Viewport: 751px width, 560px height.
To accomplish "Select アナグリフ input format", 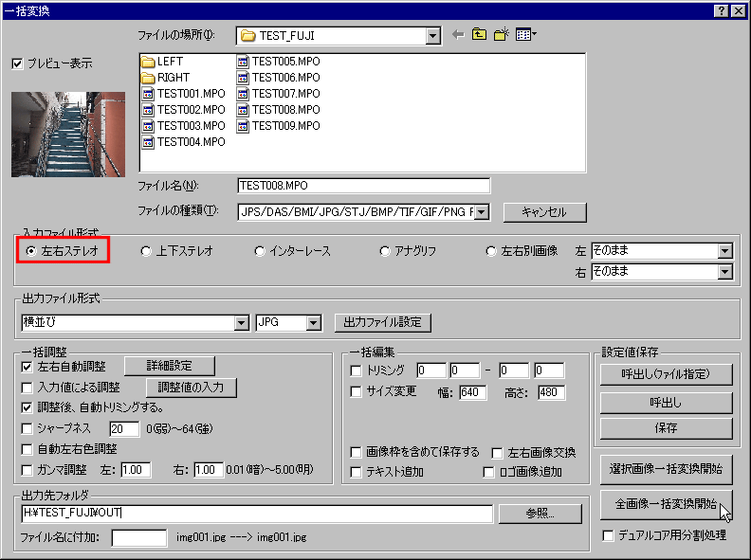I will [385, 251].
